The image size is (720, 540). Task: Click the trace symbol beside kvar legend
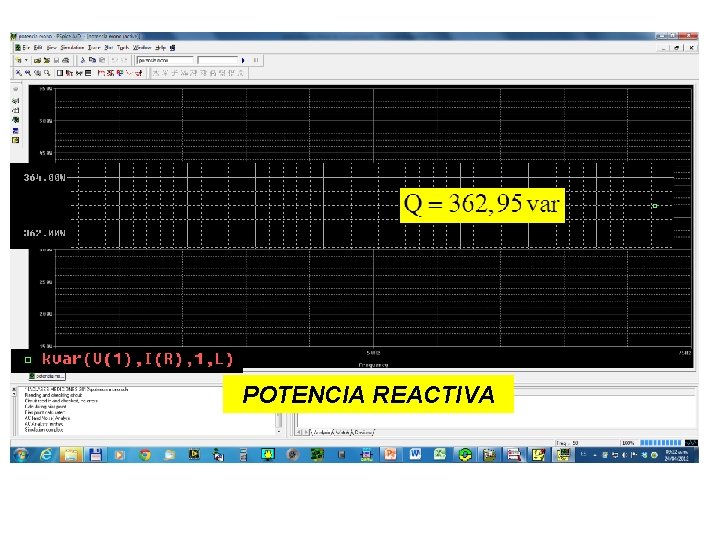[x=28, y=360]
